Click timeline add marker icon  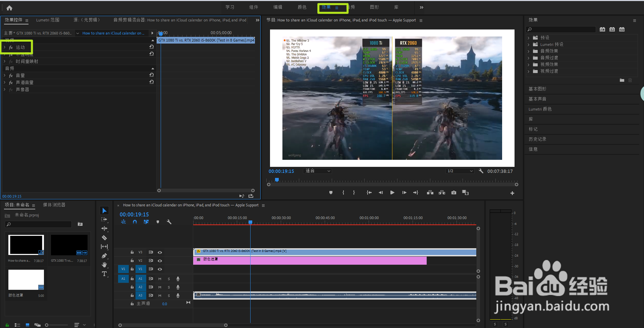(x=158, y=222)
